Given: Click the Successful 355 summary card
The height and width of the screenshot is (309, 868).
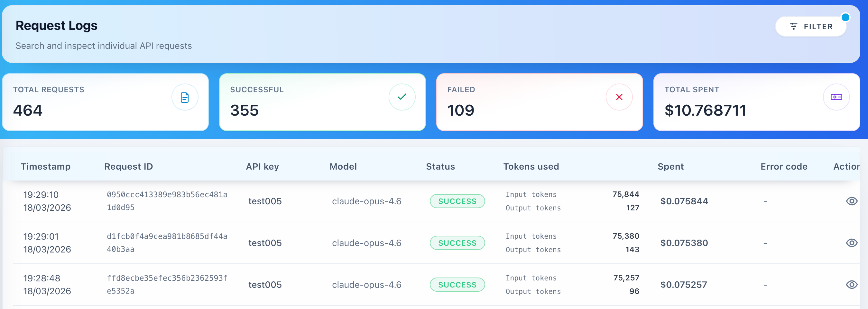Looking at the screenshot, I should coord(322,102).
